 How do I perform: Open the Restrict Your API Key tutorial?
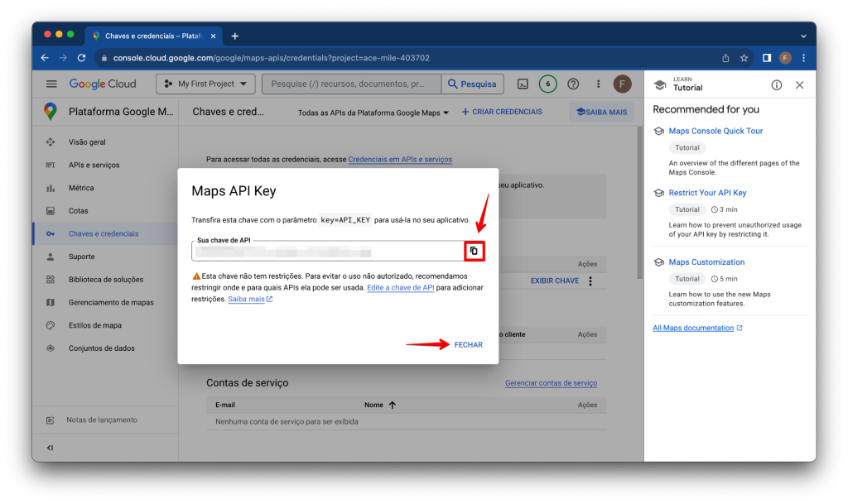click(x=707, y=193)
